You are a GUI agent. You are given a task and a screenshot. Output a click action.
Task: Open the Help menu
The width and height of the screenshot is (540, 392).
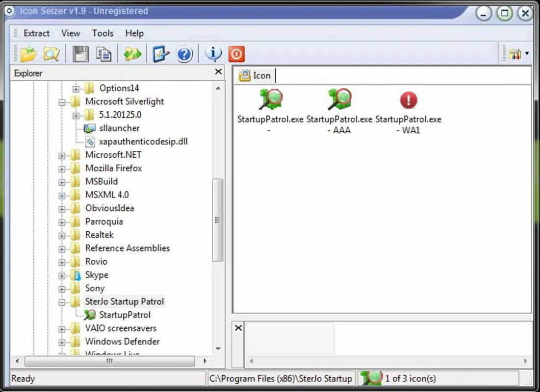(134, 33)
